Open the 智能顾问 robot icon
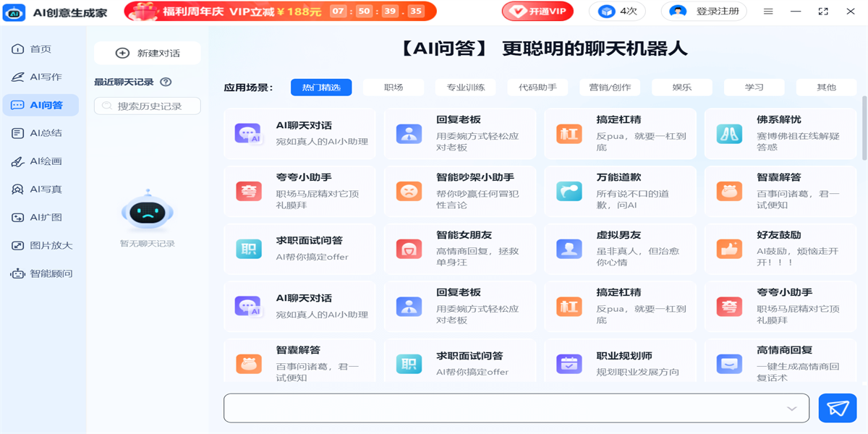The image size is (868, 434). click(18, 273)
